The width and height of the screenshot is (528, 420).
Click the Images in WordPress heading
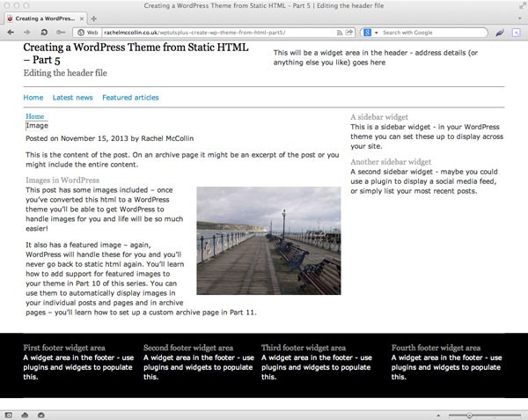pyautogui.click(x=62, y=181)
